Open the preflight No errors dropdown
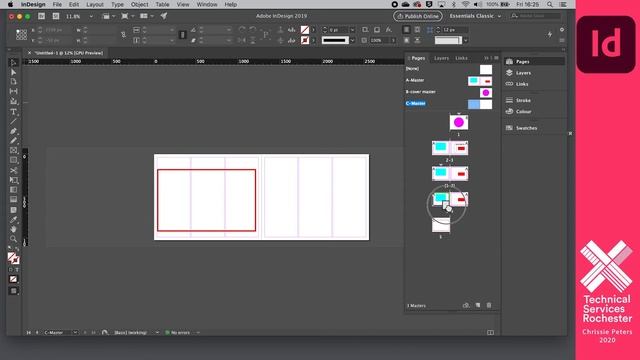Viewport: 640px width, 360px height. point(198,333)
